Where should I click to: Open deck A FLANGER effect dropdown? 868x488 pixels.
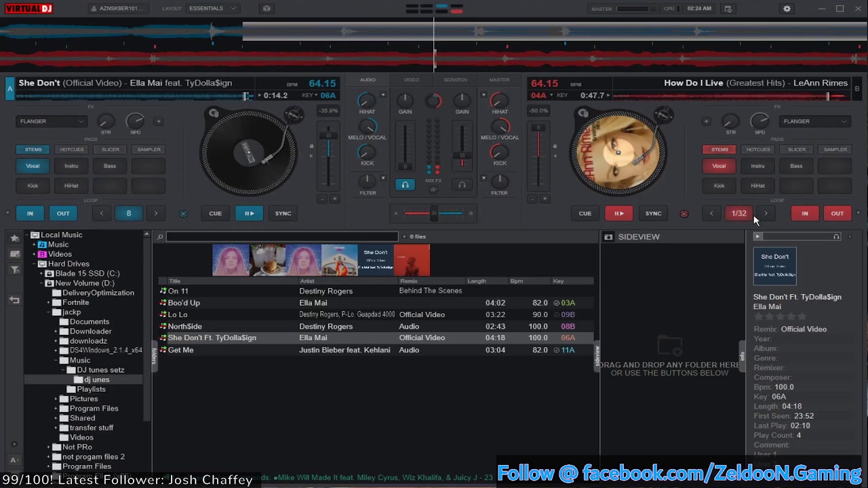(x=52, y=121)
